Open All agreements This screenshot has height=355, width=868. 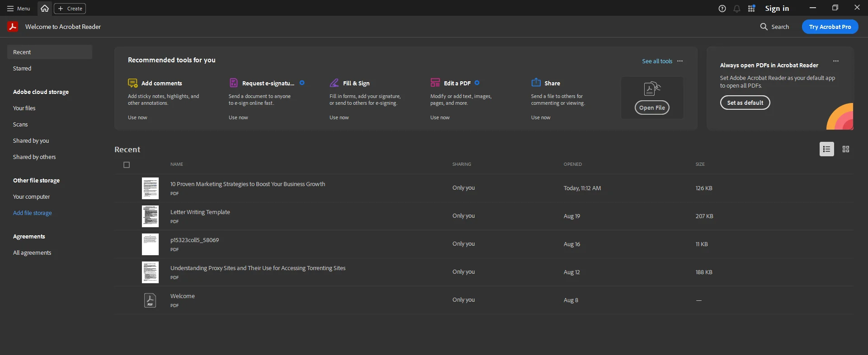click(32, 252)
